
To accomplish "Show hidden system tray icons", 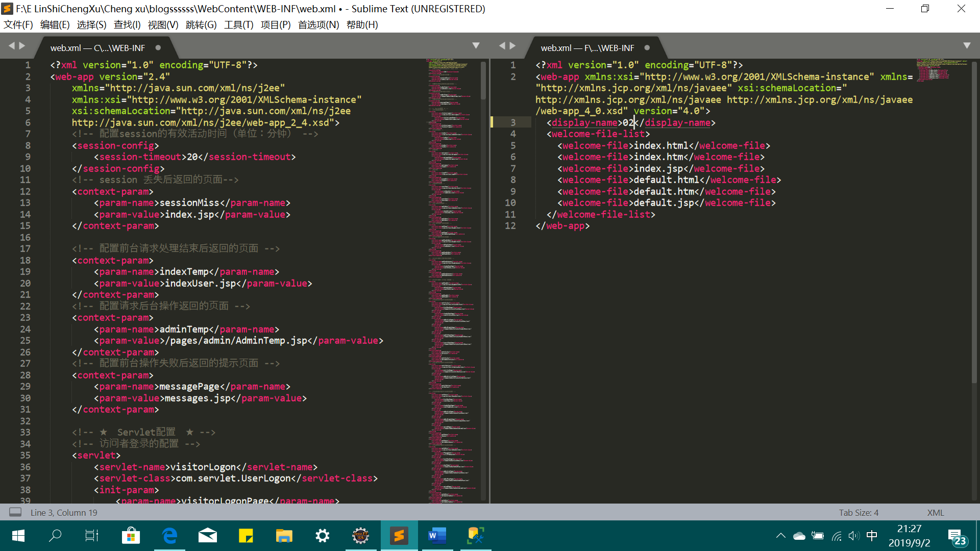I will (x=780, y=536).
